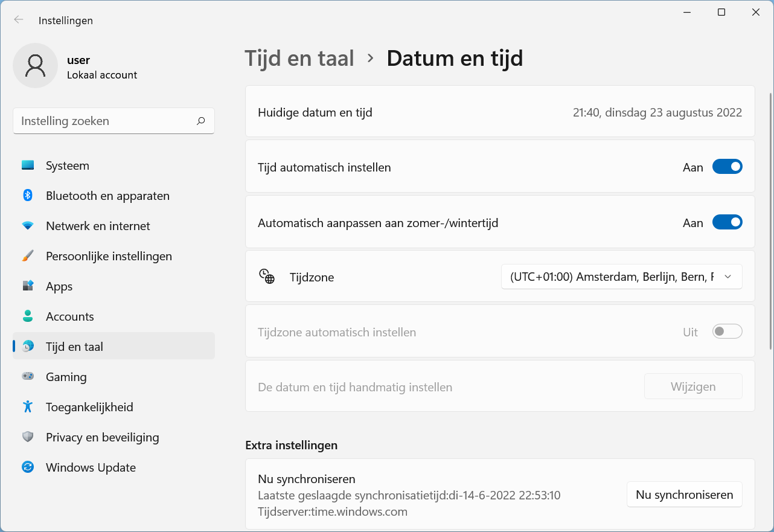Select the Accounts icon
This screenshot has width=774, height=532.
pos(28,316)
